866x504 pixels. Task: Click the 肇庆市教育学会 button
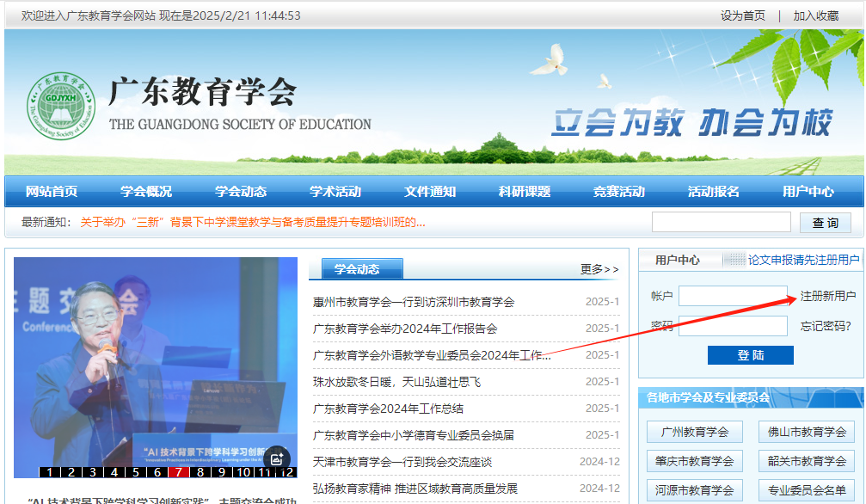(695, 461)
